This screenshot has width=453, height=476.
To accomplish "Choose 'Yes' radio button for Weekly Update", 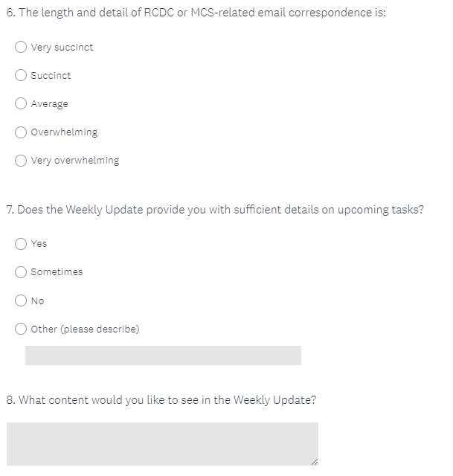I will click(22, 243).
